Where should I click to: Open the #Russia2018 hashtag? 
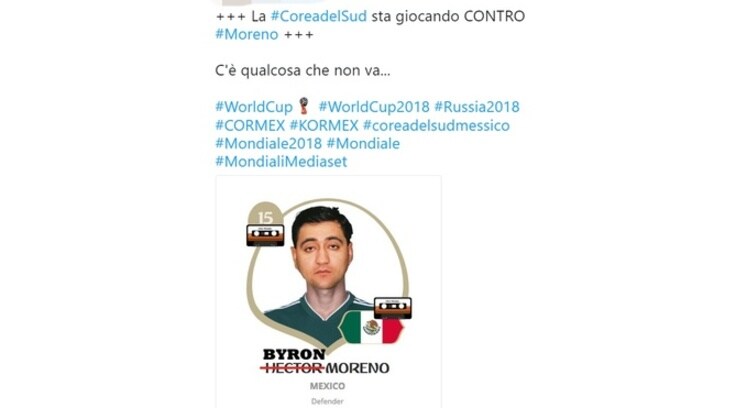pos(477,107)
